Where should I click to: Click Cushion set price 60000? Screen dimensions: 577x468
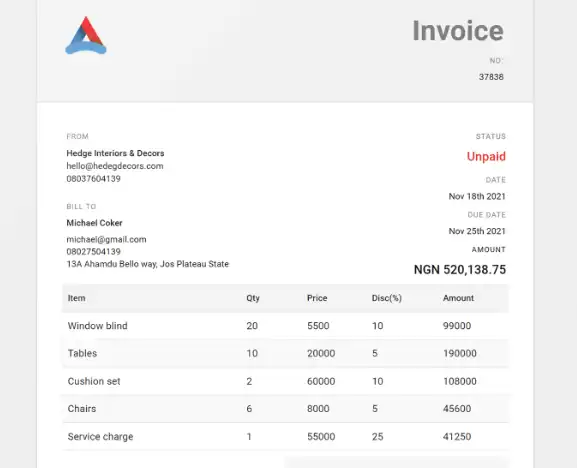[x=321, y=382]
